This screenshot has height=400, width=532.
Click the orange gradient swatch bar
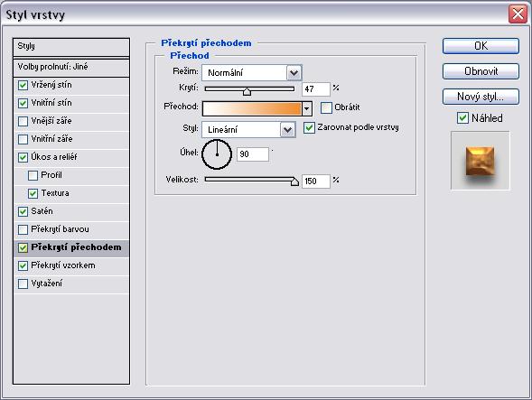click(252, 108)
